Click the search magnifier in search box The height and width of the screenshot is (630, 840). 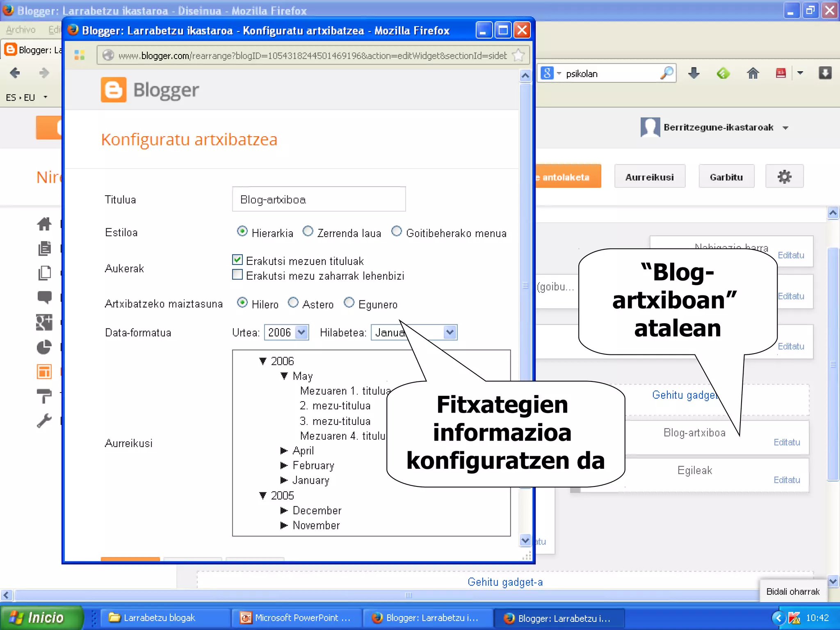tap(667, 73)
